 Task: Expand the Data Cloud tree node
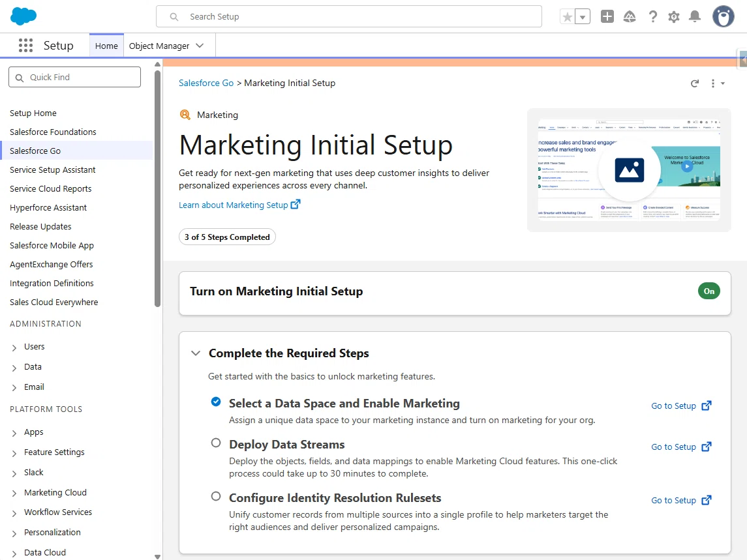tap(14, 553)
